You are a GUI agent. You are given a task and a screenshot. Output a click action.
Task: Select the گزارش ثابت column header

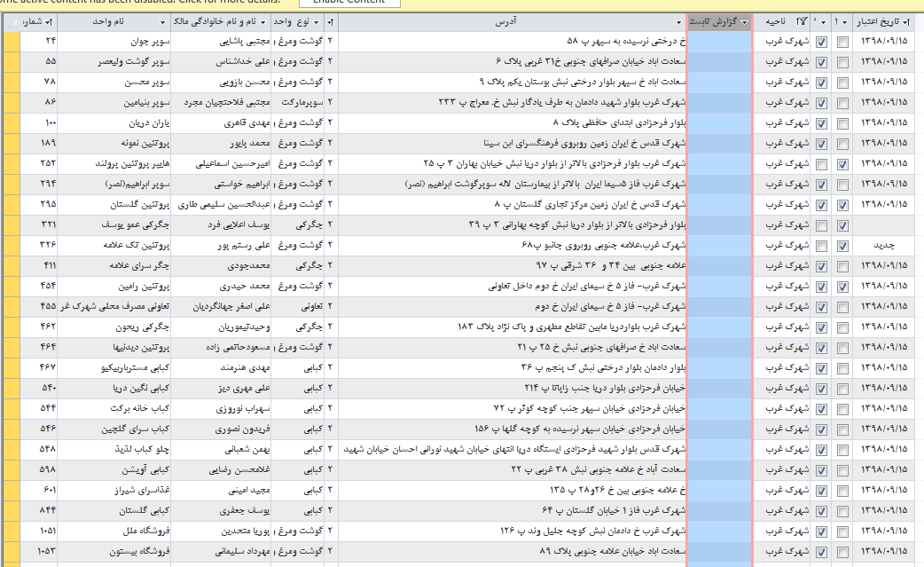click(719, 22)
